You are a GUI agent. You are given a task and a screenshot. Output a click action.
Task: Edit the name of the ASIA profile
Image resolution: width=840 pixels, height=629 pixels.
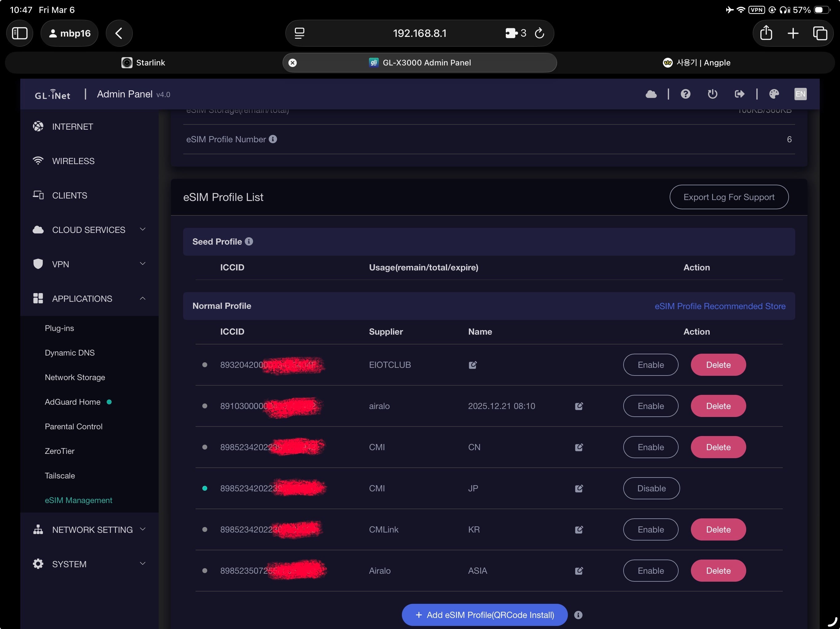click(x=579, y=571)
